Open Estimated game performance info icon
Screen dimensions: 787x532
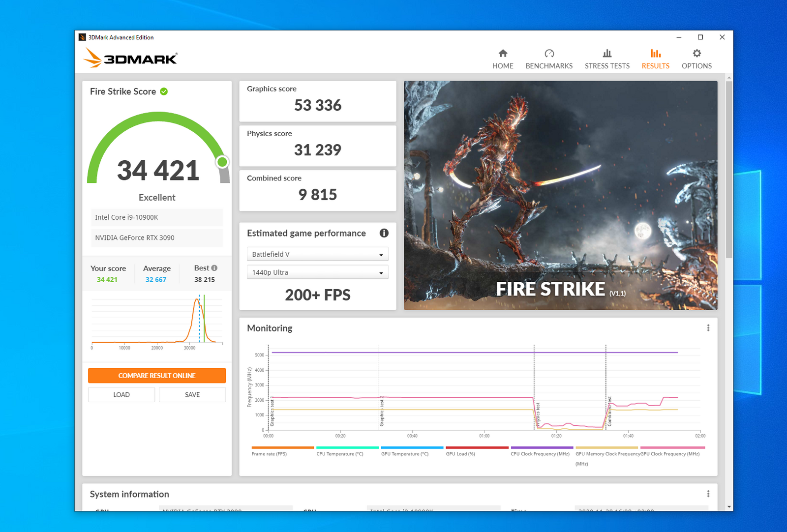tap(384, 233)
